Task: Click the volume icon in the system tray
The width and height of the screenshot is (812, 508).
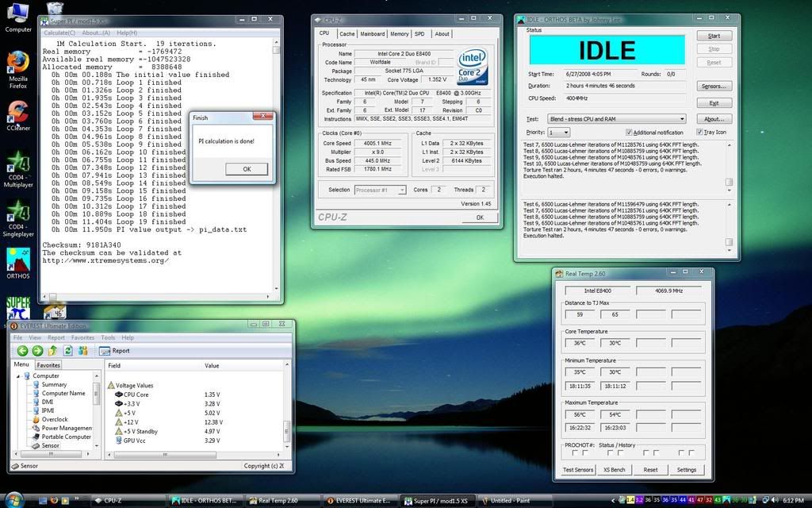Action: [x=775, y=500]
